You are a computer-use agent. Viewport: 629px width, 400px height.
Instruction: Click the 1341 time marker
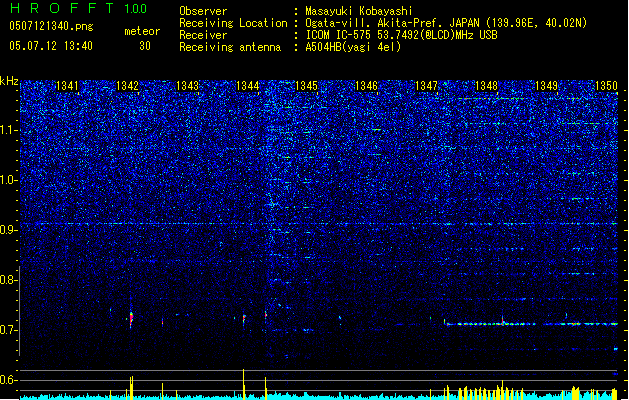pyautogui.click(x=67, y=86)
